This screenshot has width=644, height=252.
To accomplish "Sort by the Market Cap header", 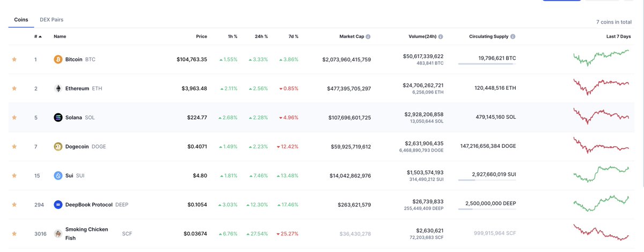I will pos(352,37).
